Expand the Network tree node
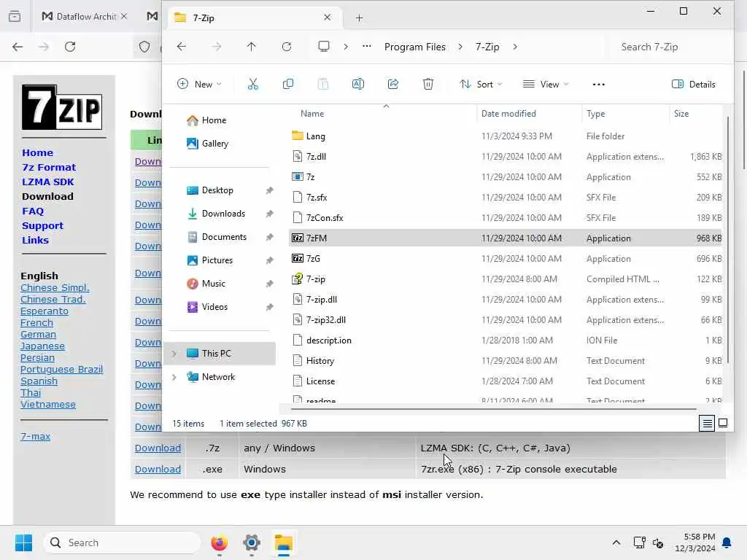 pos(174,377)
